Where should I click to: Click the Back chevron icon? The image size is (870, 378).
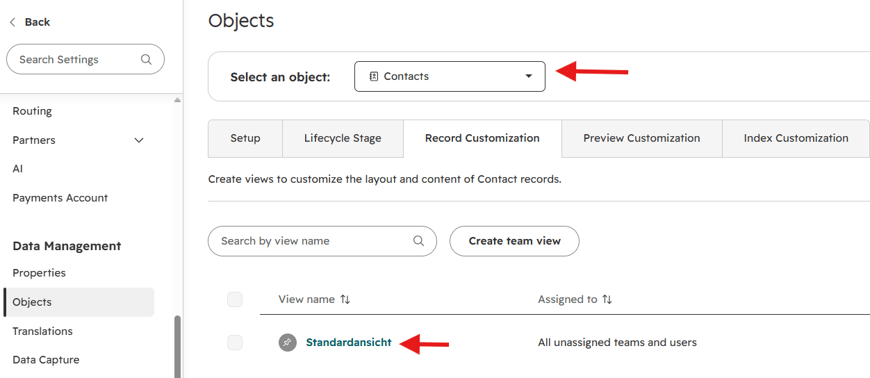(x=12, y=22)
